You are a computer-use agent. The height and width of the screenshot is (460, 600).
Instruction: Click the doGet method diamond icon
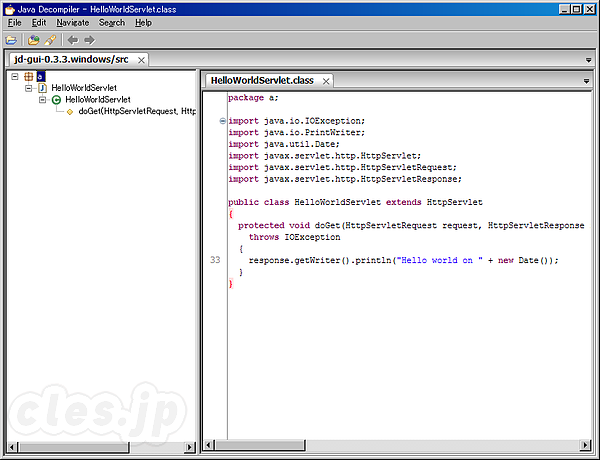click(70, 112)
